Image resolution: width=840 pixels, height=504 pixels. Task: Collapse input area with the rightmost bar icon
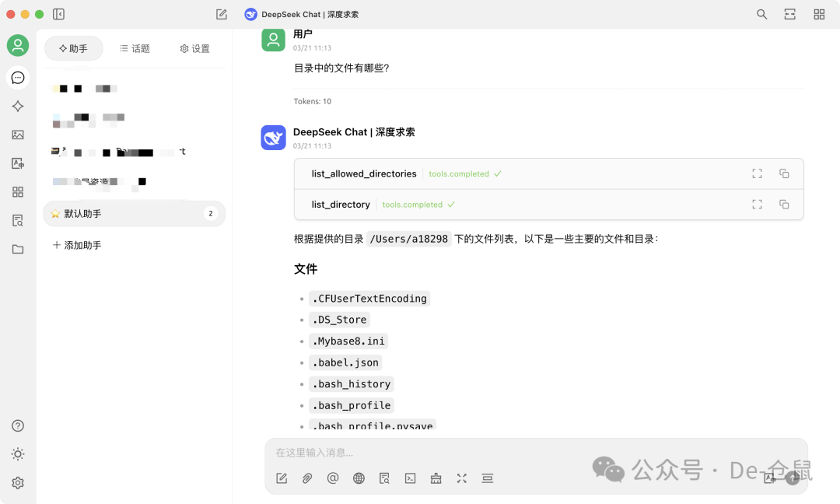pos(488,478)
